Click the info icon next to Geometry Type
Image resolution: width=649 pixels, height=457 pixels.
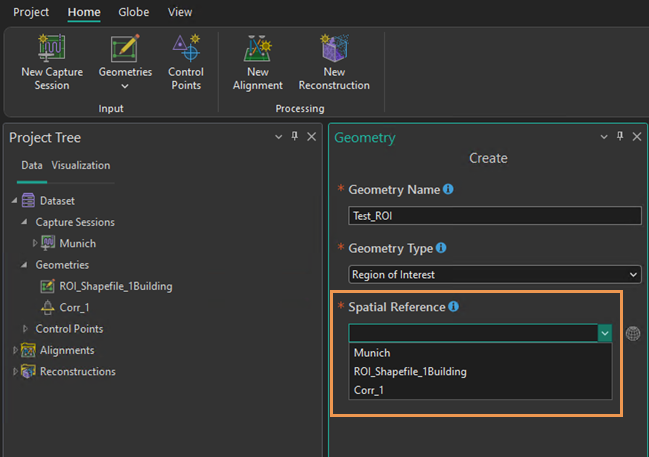[441, 248]
